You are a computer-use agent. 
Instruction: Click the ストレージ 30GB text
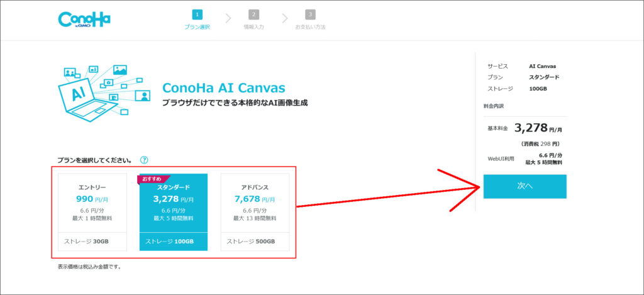pyautogui.click(x=86, y=242)
